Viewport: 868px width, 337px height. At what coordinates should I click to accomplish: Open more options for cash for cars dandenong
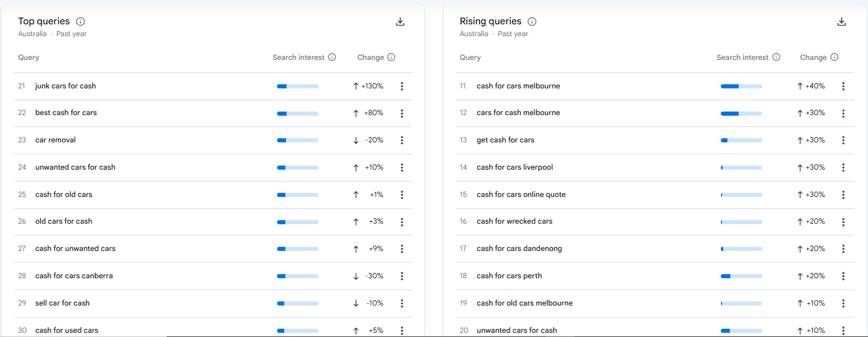(x=843, y=249)
